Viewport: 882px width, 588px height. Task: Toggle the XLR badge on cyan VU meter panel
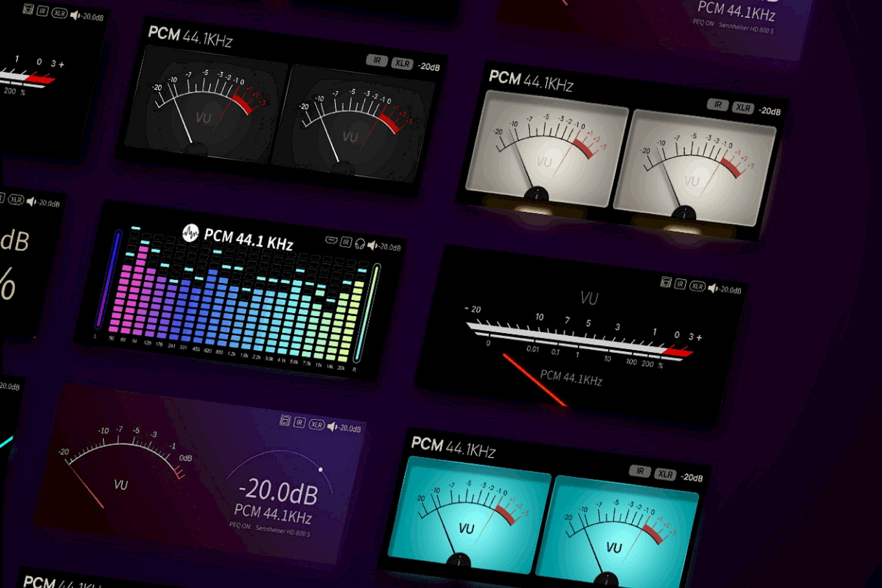coord(665,474)
